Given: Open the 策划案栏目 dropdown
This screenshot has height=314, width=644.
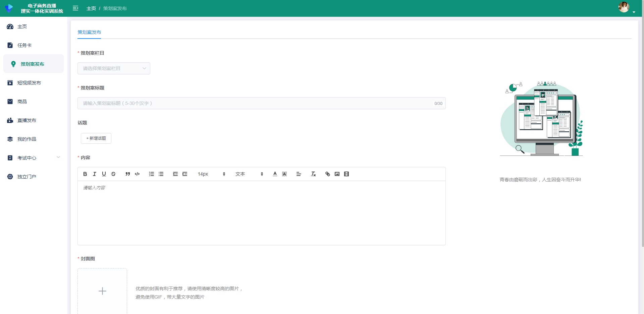Looking at the screenshot, I should coord(114,68).
